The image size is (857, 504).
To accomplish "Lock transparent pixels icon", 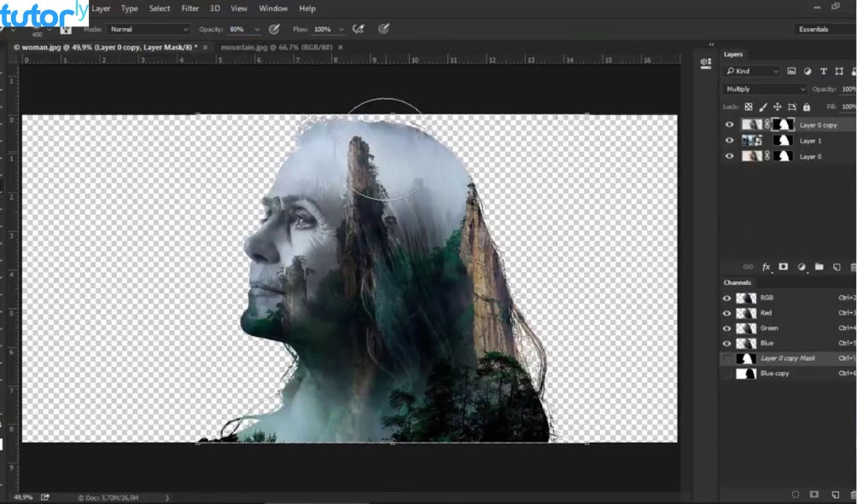I will click(x=749, y=107).
